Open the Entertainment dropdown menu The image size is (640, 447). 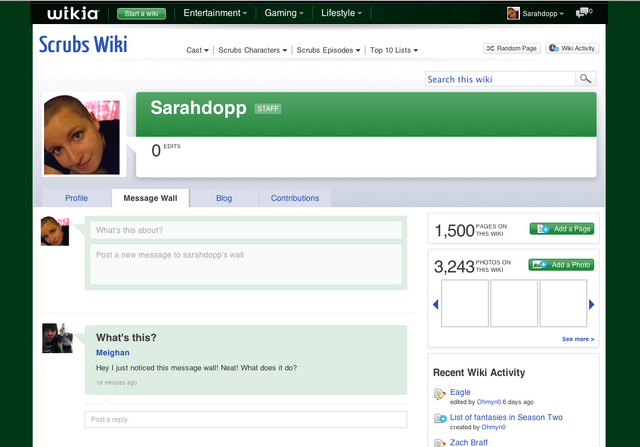[215, 13]
